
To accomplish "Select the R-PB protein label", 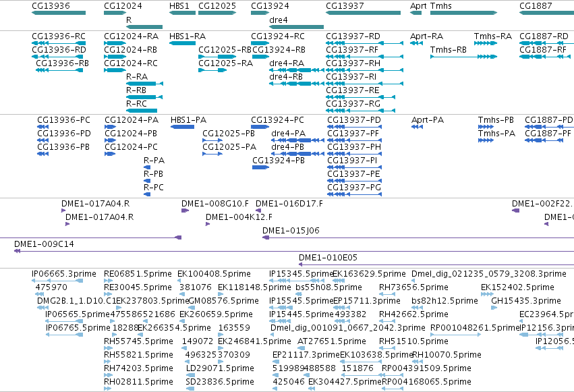I will [153, 174].
